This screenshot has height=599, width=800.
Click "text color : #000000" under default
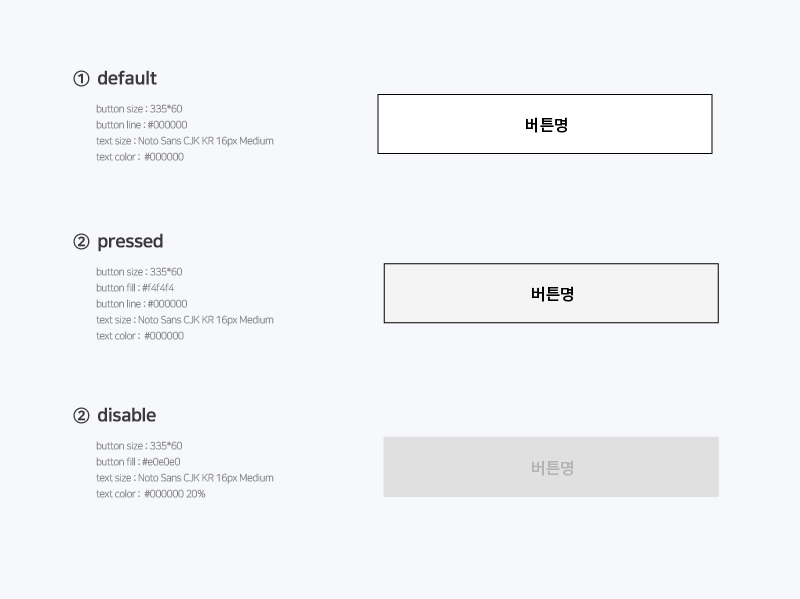[140, 157]
